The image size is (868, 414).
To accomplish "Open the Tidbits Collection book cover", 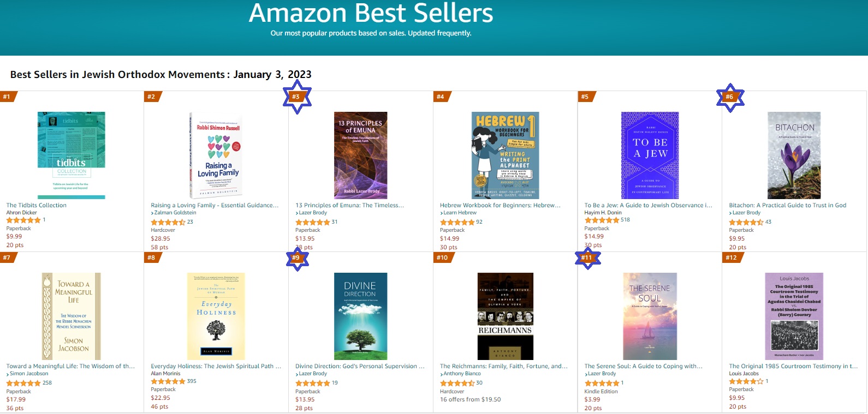I will [x=71, y=155].
